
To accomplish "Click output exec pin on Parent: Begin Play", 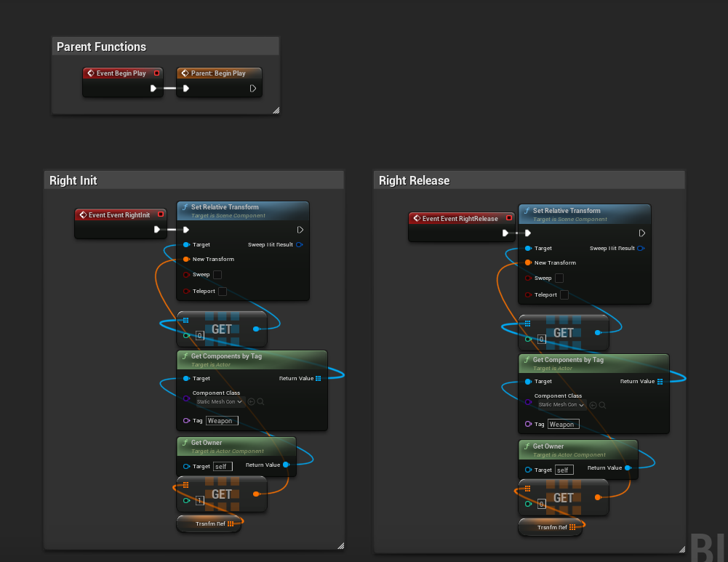I will tap(253, 89).
